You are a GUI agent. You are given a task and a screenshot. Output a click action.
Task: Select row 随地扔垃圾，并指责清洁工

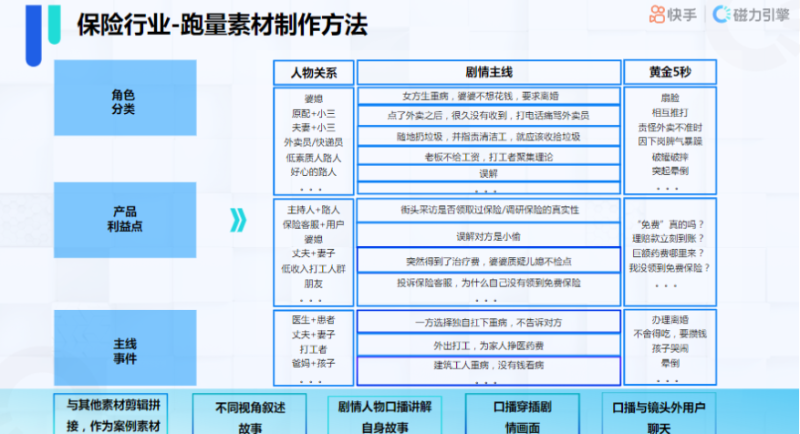pos(489,137)
